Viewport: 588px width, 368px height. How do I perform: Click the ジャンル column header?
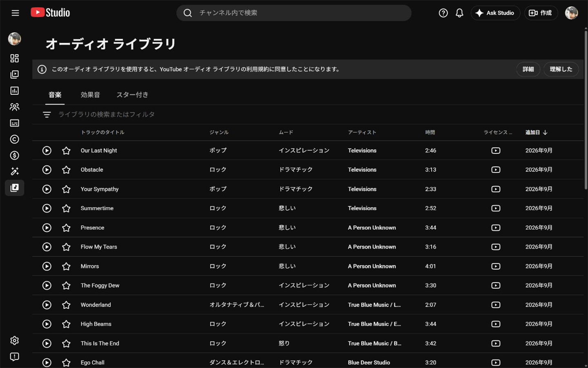click(x=219, y=132)
